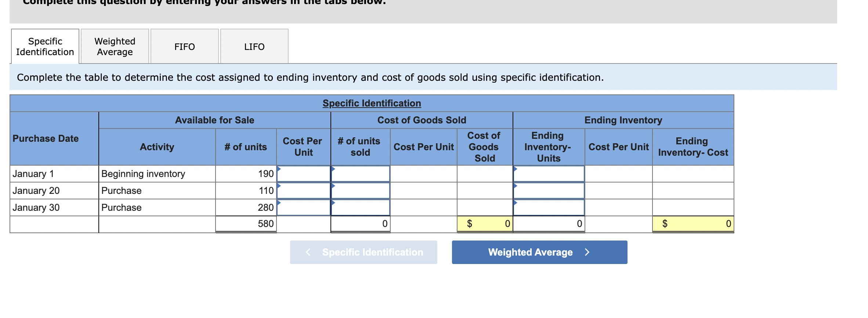868x318 pixels.
Task: Click the January 20 date cell
Action: click(54, 191)
